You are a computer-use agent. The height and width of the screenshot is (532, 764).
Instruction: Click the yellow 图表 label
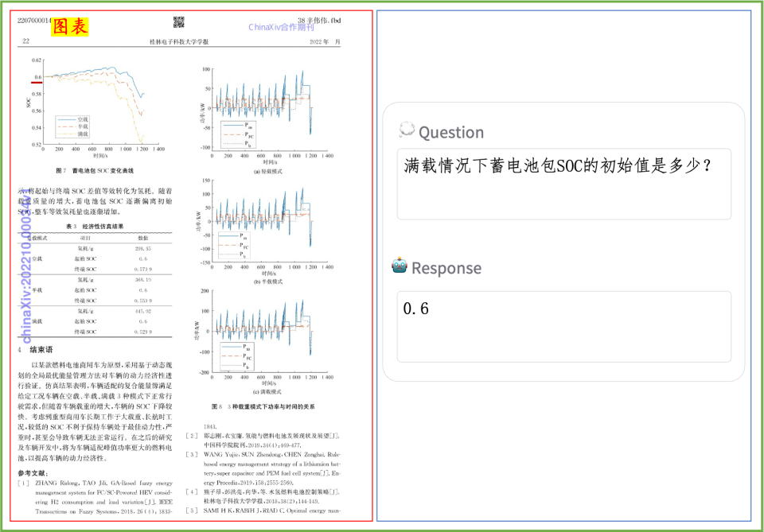(70, 26)
